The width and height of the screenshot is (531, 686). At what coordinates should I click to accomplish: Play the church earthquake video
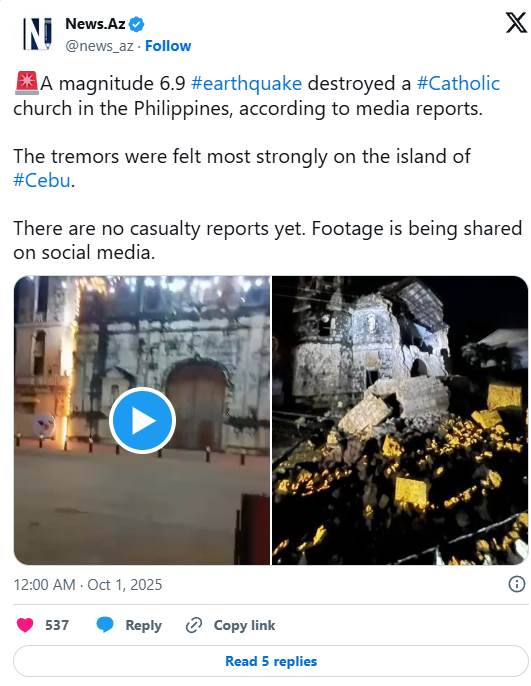click(x=142, y=420)
